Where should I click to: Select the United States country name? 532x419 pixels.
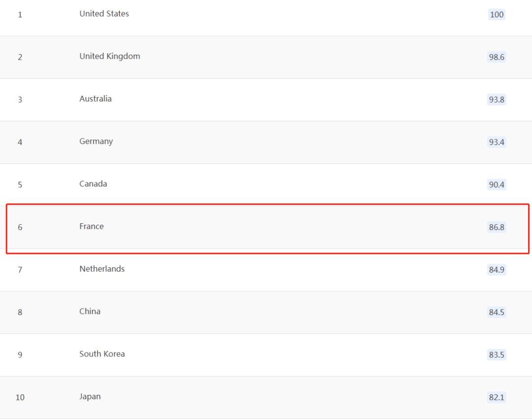point(104,14)
